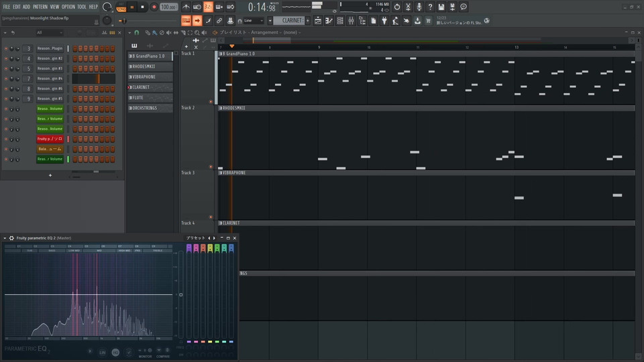Viewport: 644px width, 362px height.
Task: Open the Piano roll view icon
Action: (x=329, y=21)
